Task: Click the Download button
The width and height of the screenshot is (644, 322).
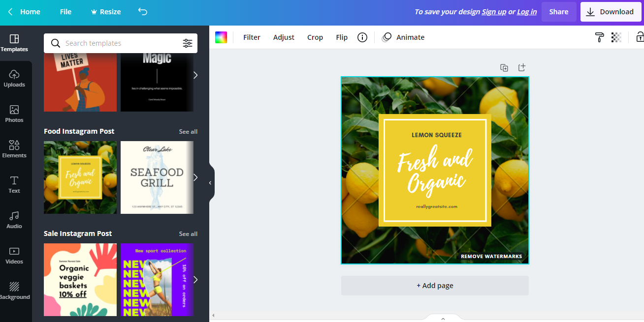Action: tap(610, 12)
